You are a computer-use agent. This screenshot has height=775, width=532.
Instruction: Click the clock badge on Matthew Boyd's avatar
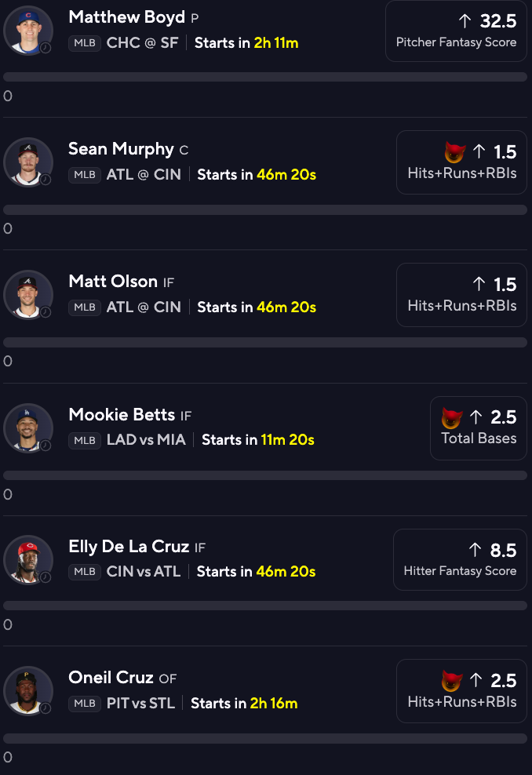pyautogui.click(x=46, y=48)
